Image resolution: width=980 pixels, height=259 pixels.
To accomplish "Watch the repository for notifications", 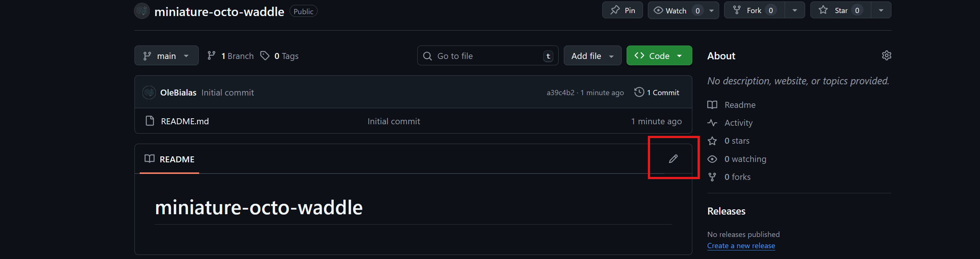I will pos(675,10).
